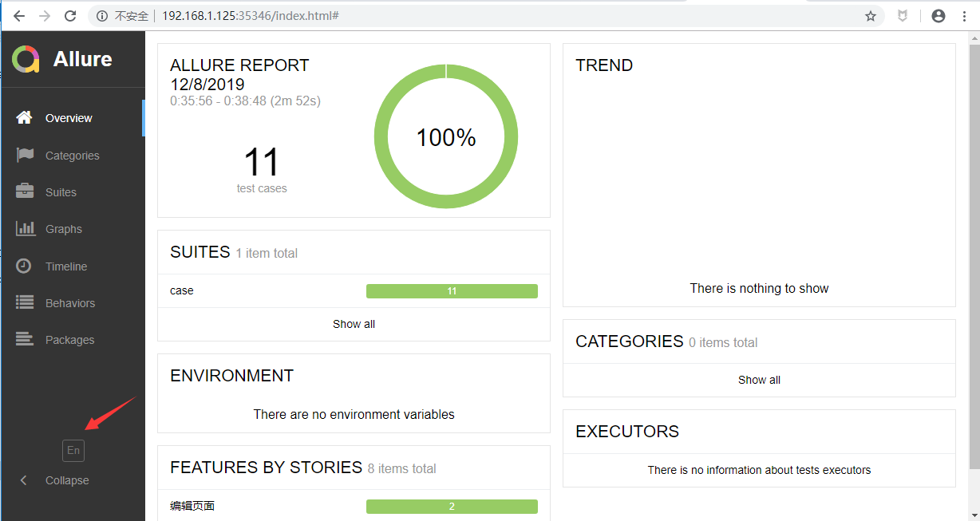Open the Timeline view

(73, 266)
